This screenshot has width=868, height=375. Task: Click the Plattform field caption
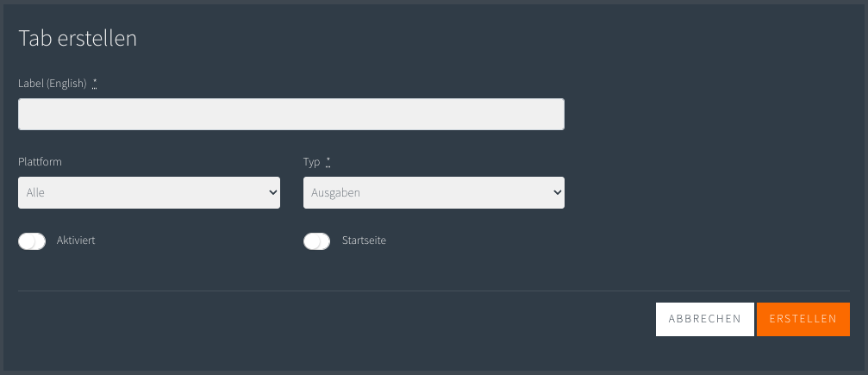40,162
